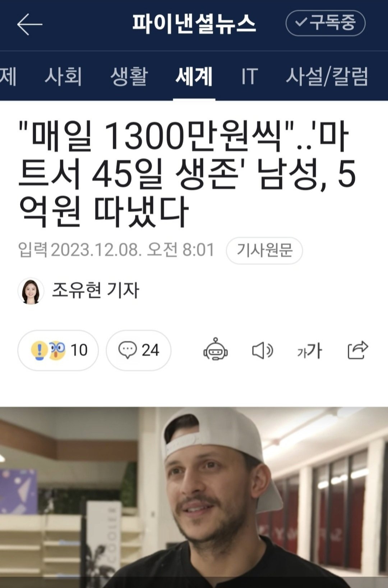Switch to the 사회 tab

63,76
